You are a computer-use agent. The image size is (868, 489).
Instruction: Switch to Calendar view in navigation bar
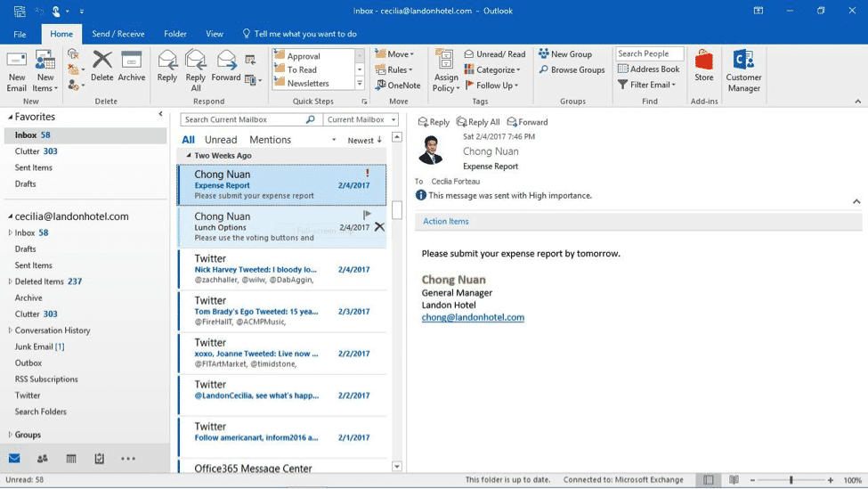71,459
